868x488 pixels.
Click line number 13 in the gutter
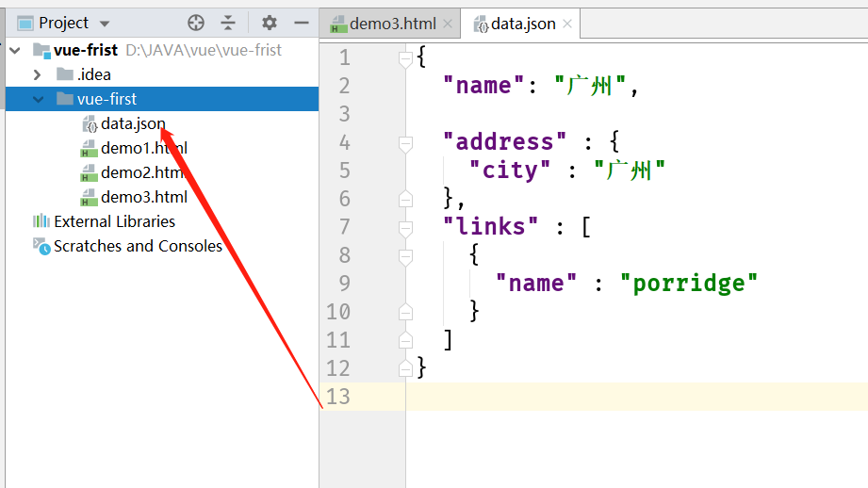pos(337,397)
